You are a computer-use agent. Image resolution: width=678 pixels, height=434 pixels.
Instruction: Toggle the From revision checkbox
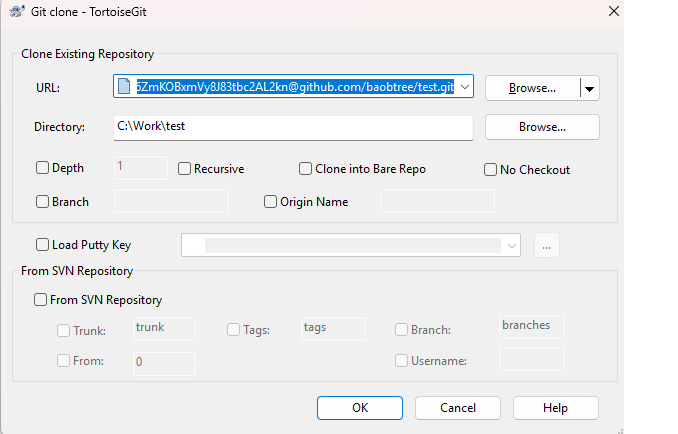pos(64,361)
